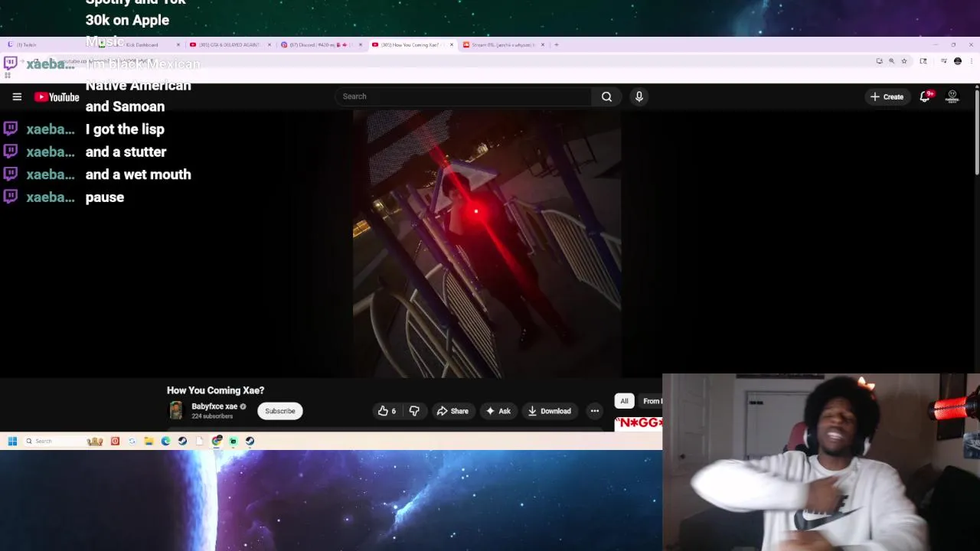980x551 pixels.
Task: Close the Discord tab
Action: [360, 44]
